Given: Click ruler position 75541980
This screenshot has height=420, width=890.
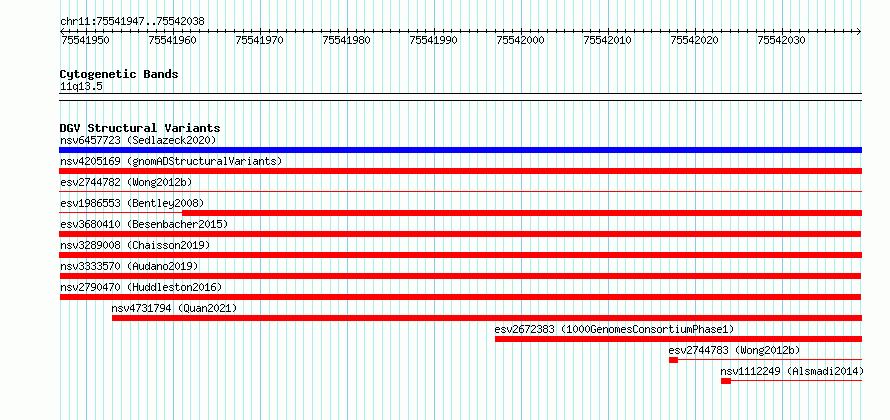Looking at the screenshot, I should pos(346,40).
